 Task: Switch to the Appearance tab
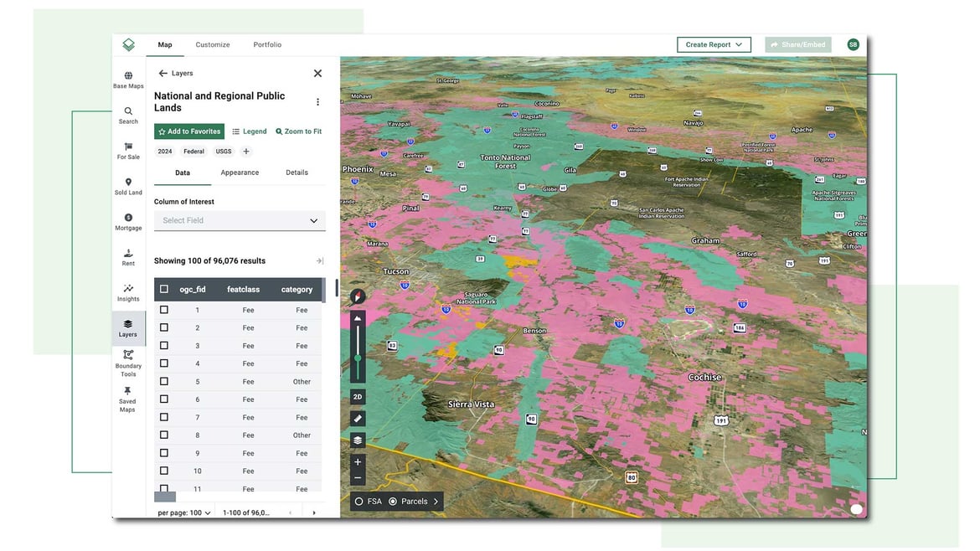239,172
